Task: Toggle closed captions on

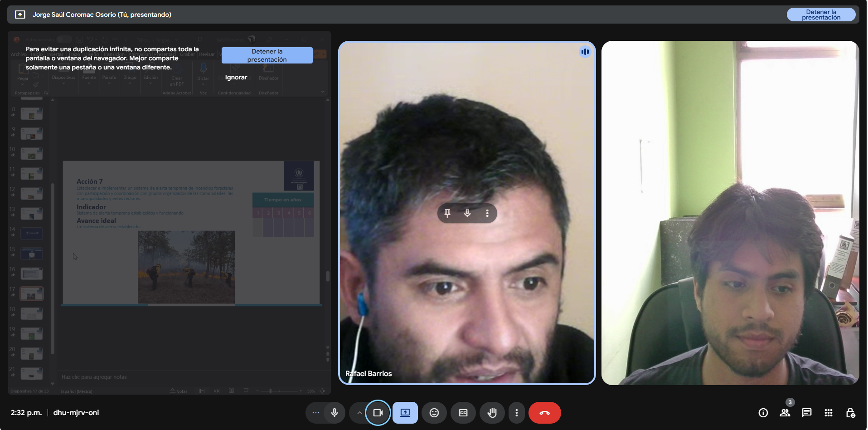Action: 463,413
